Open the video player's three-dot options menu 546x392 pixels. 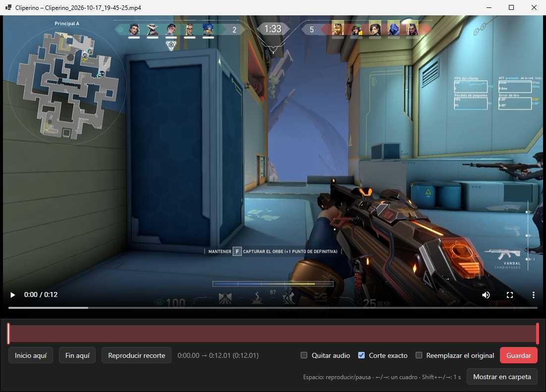[534, 295]
